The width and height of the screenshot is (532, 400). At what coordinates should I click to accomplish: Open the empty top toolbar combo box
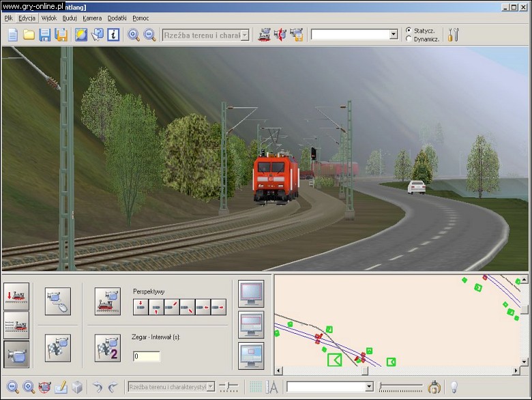click(x=394, y=34)
